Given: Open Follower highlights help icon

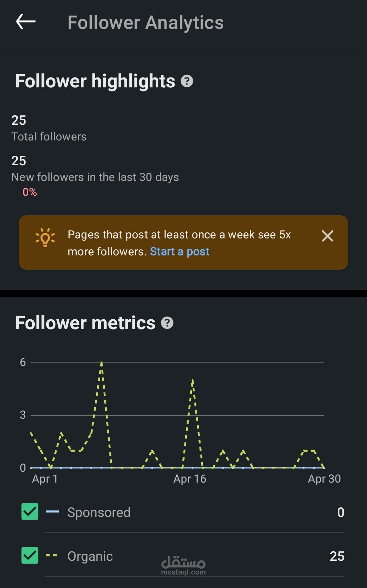Looking at the screenshot, I should (187, 81).
